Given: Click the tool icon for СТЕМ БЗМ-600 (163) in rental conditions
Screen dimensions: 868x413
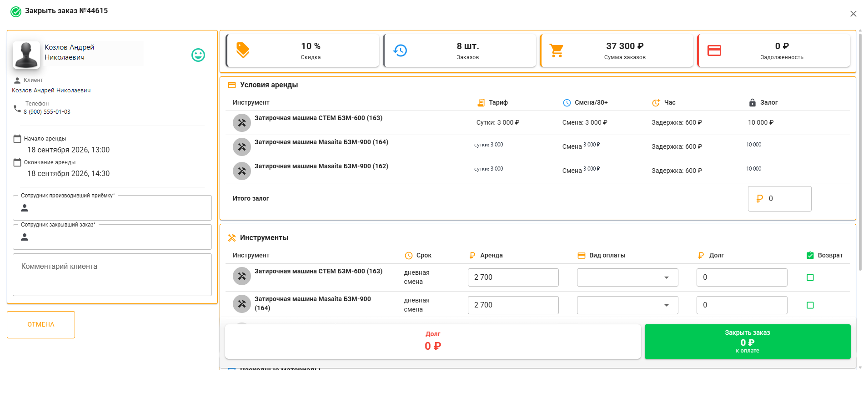Looking at the screenshot, I should [242, 123].
